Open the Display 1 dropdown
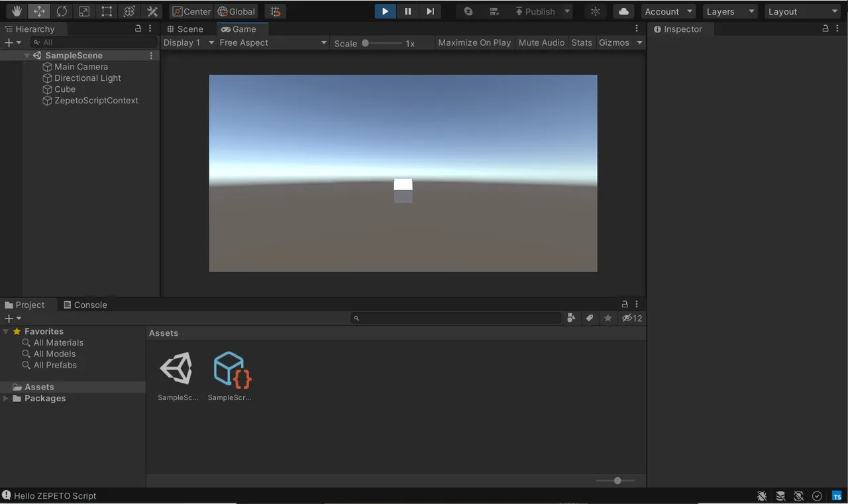 click(189, 42)
